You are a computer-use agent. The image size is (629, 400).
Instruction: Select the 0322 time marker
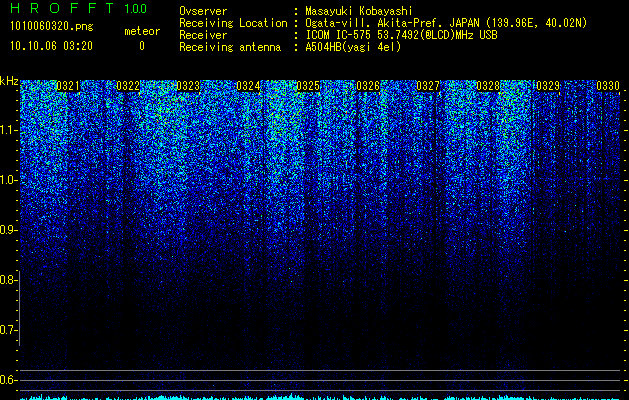point(128,86)
